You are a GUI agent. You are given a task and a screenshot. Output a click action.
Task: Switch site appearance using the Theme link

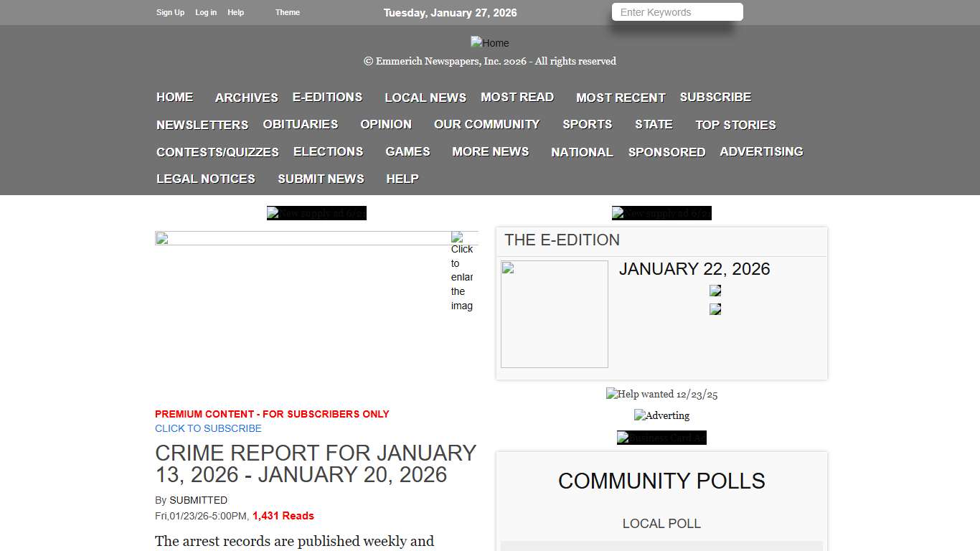tap(287, 12)
